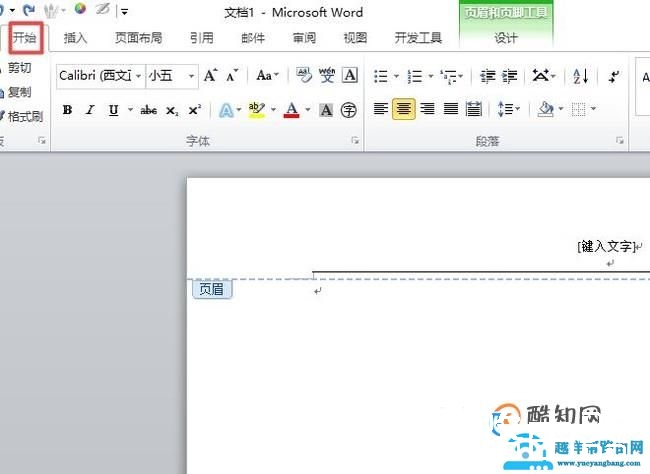Decrease paragraph indent
Screen dimensions: 650x474
click(487, 76)
